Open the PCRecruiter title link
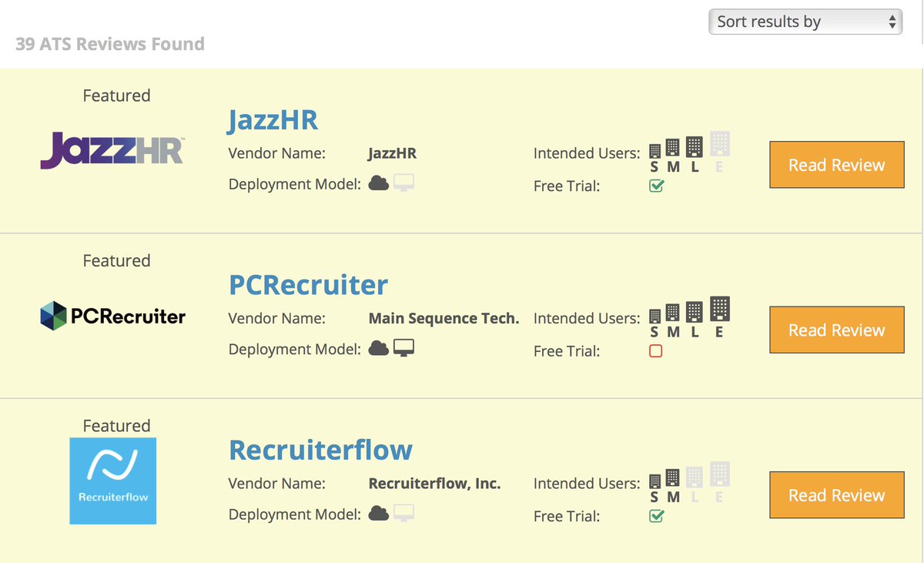 pos(308,285)
